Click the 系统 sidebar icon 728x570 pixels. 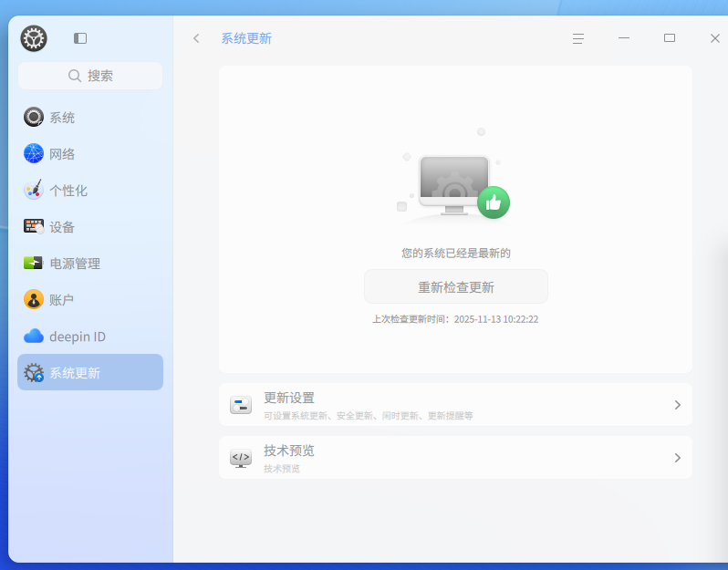coord(34,117)
